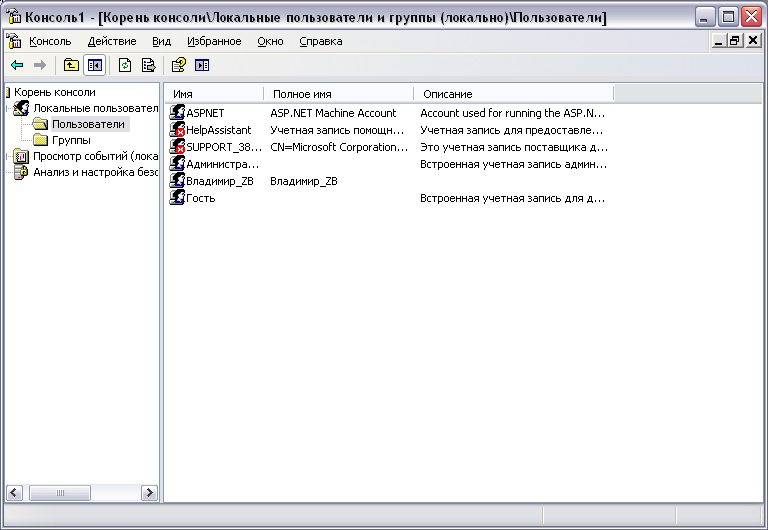Click the Пользователи folder icon in tree
This screenshot has height=530, width=768.
pos(40,124)
